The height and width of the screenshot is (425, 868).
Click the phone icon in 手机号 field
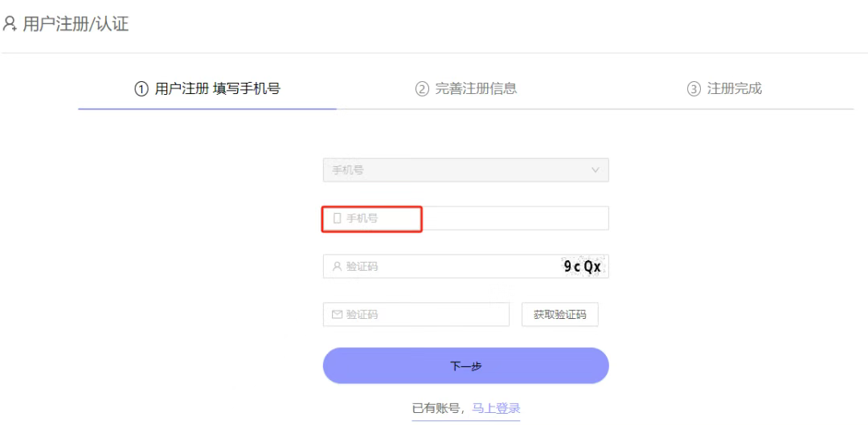pos(338,219)
